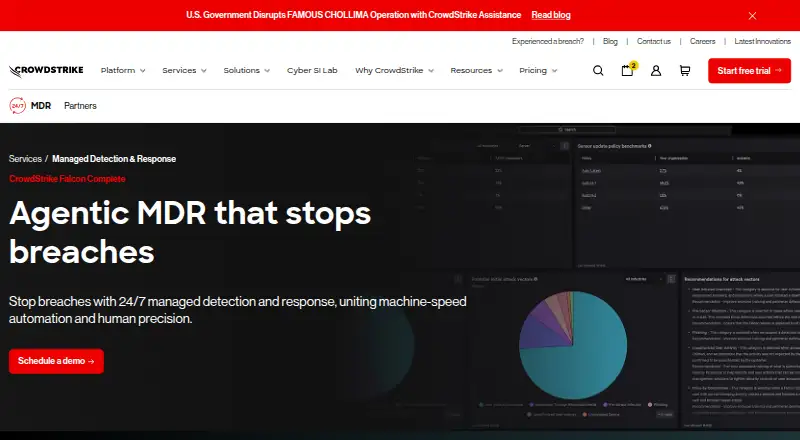Open the search magnifier icon

coord(598,70)
